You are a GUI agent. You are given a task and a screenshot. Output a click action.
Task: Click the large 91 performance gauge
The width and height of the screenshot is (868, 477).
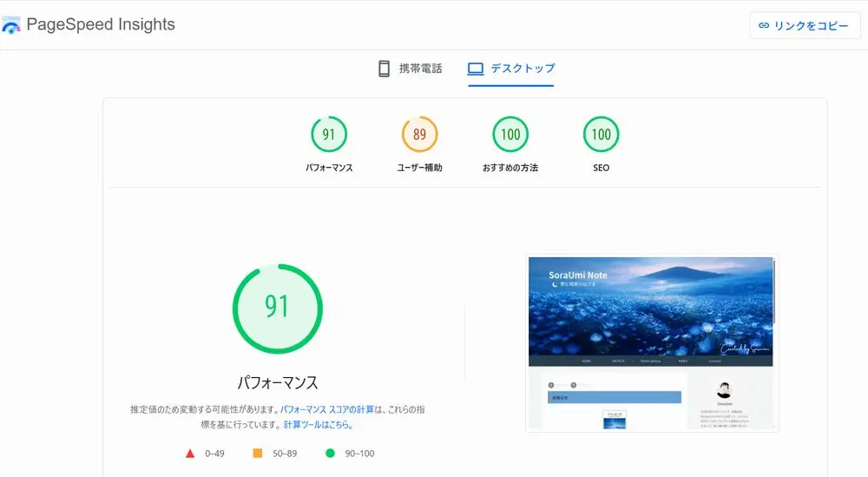tap(278, 308)
